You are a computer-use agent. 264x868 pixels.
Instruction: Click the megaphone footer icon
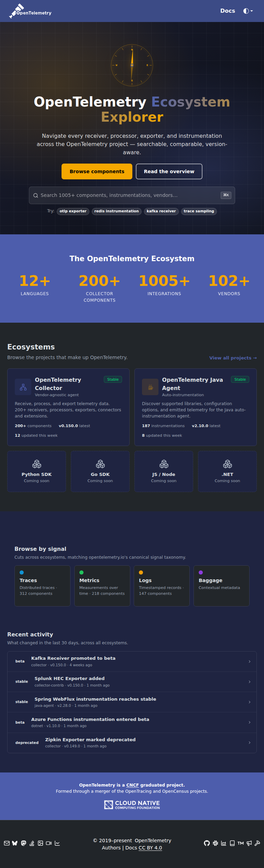click(x=249, y=843)
